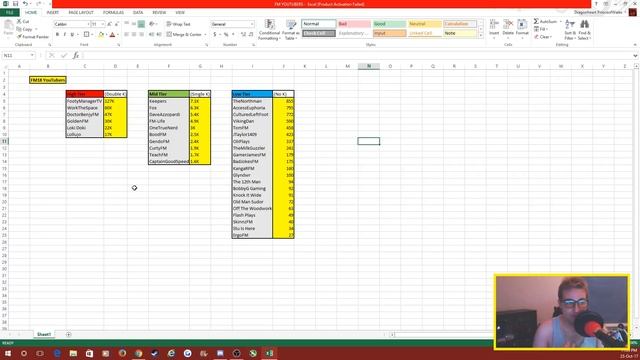This screenshot has height=360, width=640.
Task: Toggle italic formatting
Action: [64, 35]
